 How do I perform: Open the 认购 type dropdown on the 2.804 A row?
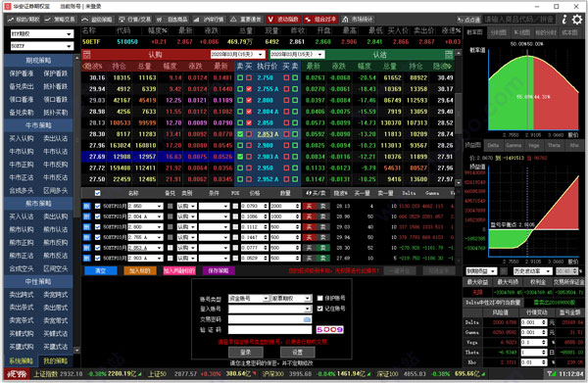186,216
